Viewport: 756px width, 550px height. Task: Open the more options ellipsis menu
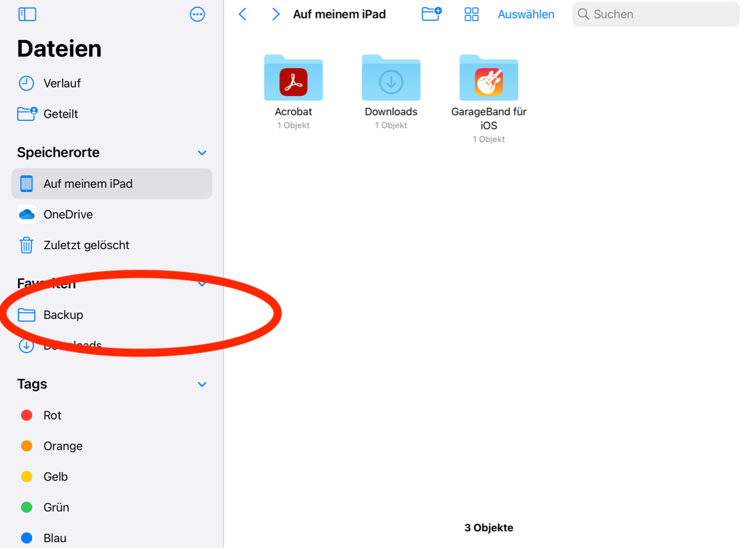(x=197, y=14)
